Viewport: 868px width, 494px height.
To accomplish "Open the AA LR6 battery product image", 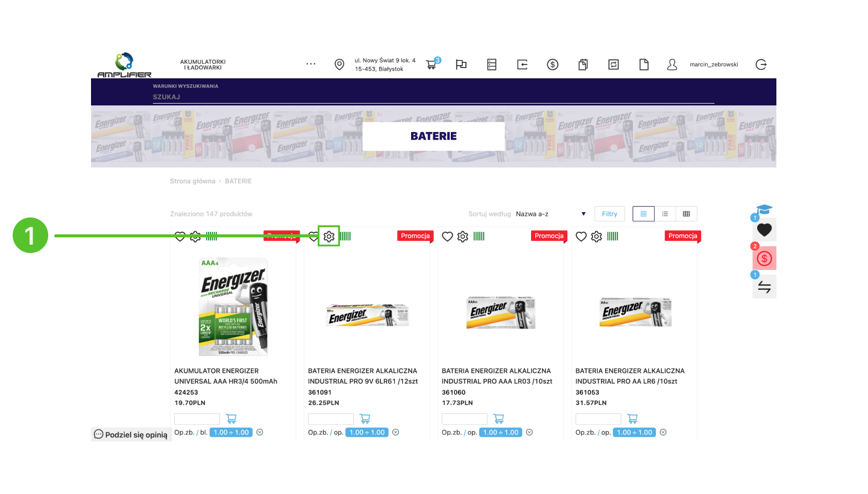I will (635, 313).
